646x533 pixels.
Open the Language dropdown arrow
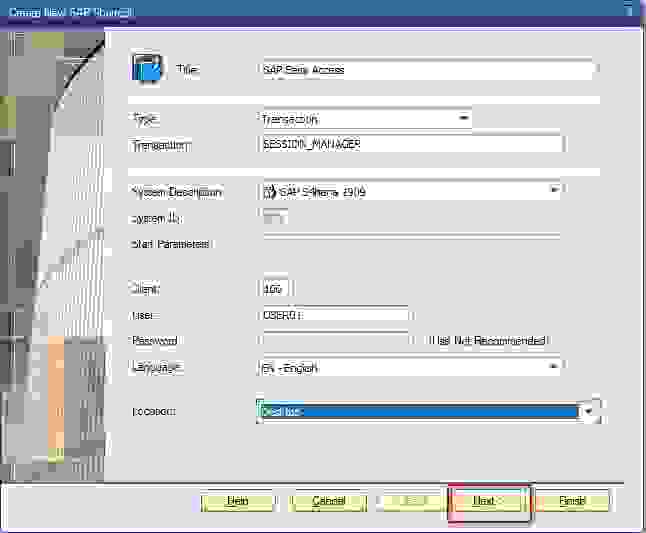[553, 367]
